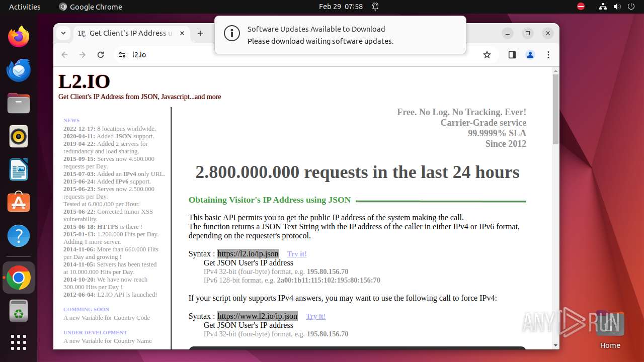
Task: Click the UNDER DEVELOPMENT sidebar heading
Action: (x=95, y=332)
